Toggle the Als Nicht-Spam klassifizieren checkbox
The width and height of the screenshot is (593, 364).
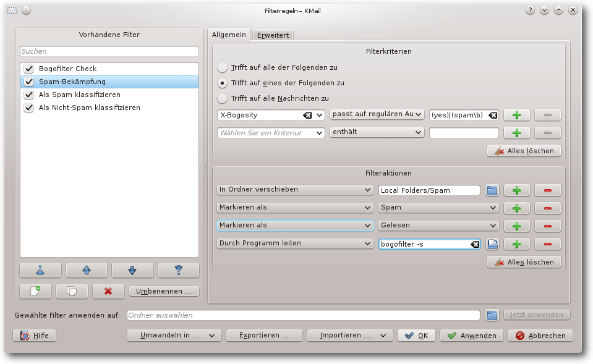(28, 108)
